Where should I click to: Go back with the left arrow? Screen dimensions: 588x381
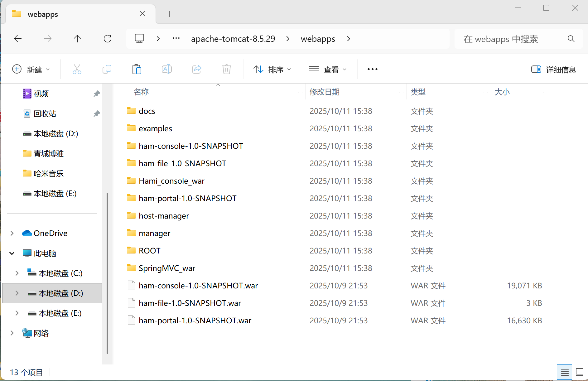point(18,39)
